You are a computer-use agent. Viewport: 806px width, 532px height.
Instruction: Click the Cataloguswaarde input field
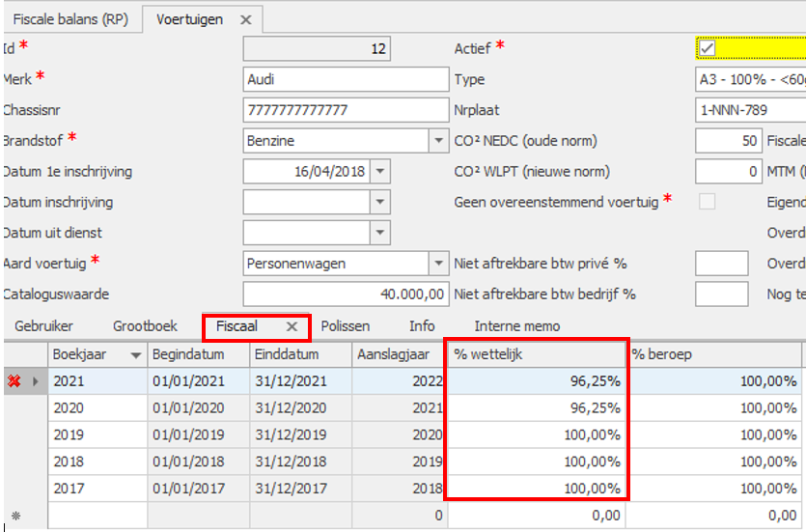point(345,294)
